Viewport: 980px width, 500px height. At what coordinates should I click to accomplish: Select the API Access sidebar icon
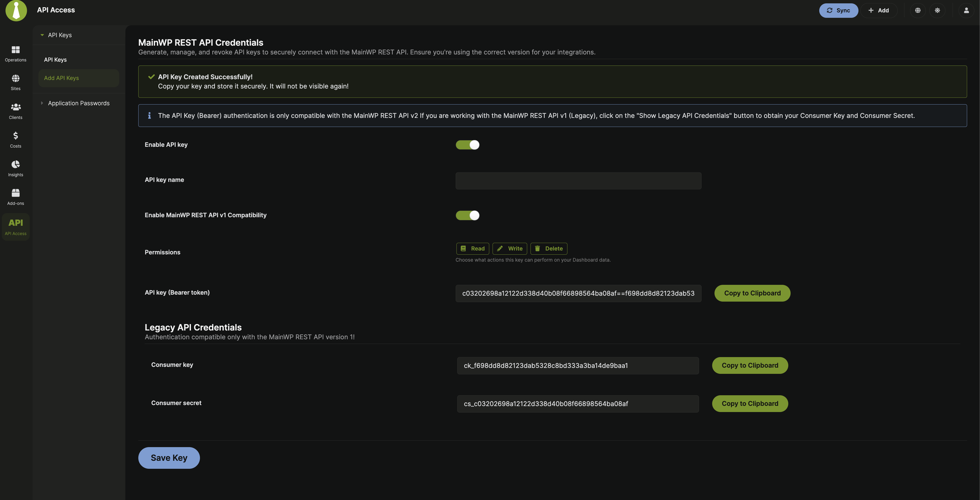tap(15, 227)
